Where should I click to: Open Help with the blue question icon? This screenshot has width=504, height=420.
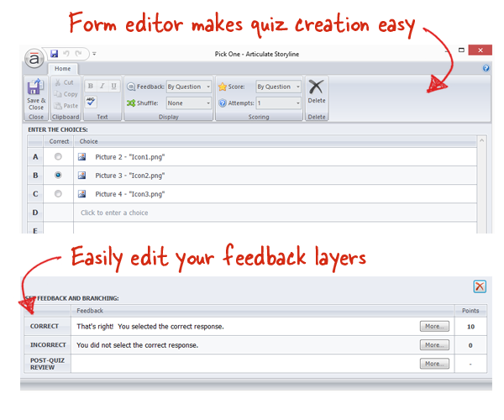486,68
